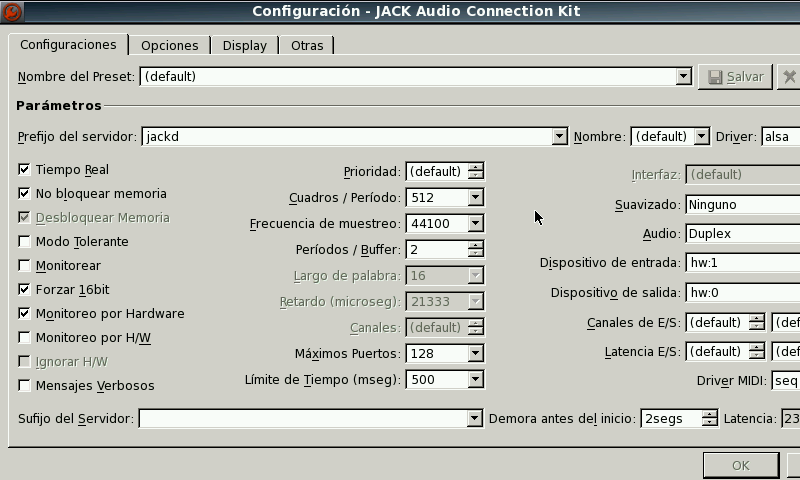Image resolution: width=800 pixels, height=480 pixels.
Task: Click the Dispositivo de salida hw:0 field
Action: tap(743, 292)
